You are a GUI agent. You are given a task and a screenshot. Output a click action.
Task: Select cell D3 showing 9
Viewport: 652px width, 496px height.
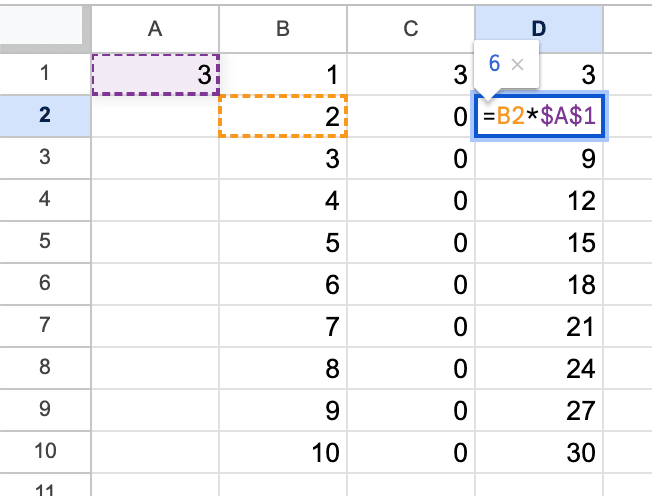pos(539,159)
